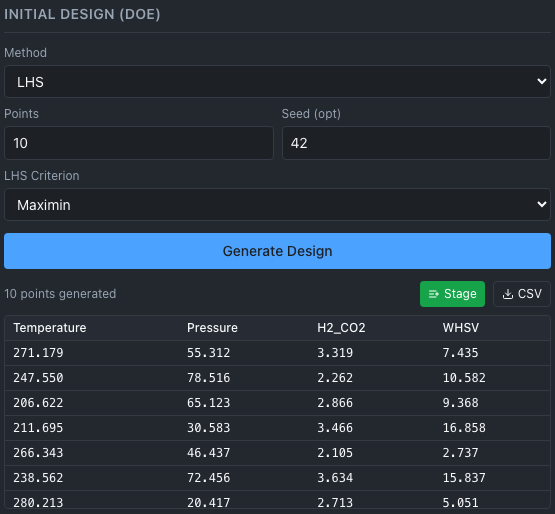Select H2_CO2 cell 2.105
The image size is (555, 514).
[335, 452]
